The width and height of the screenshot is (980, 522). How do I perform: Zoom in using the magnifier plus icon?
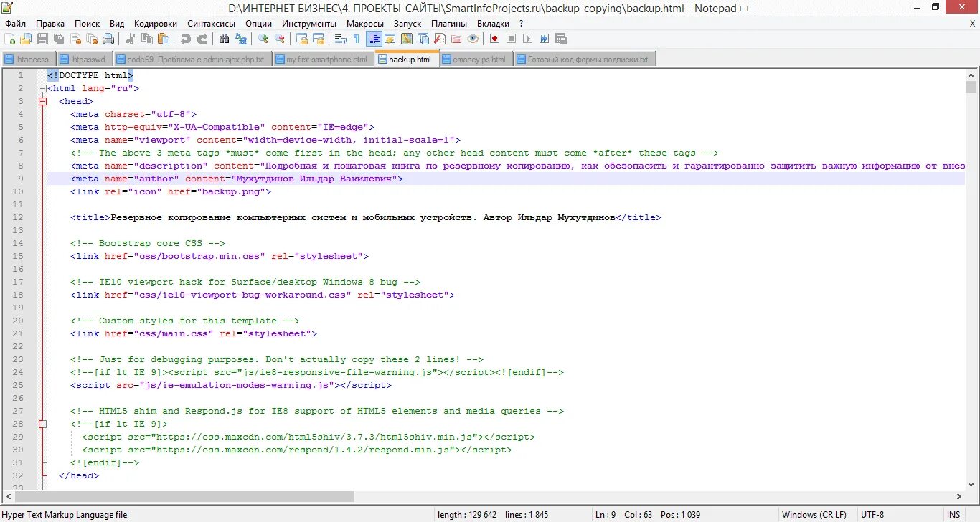click(x=263, y=39)
